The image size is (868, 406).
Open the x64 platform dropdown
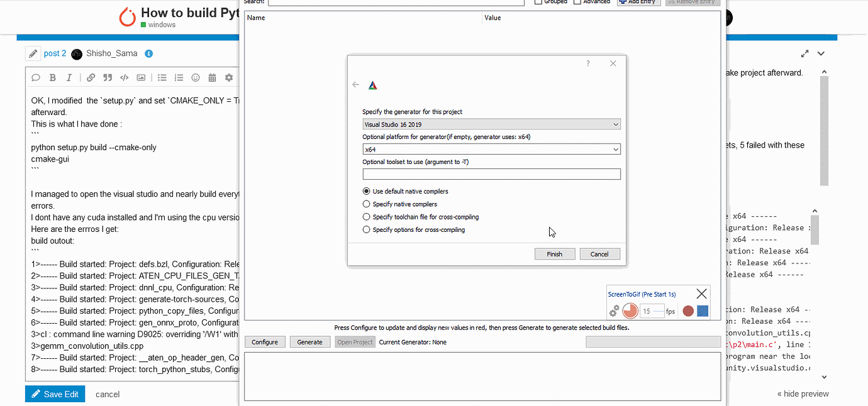point(492,150)
